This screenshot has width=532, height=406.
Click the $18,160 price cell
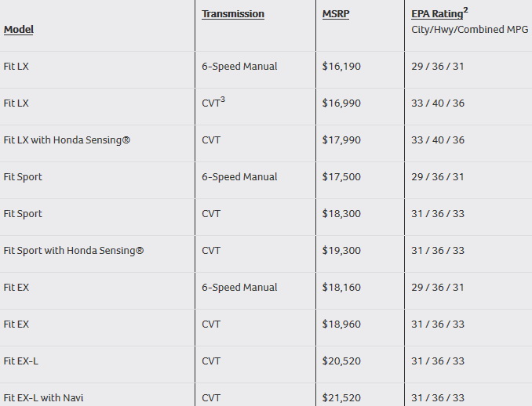point(341,288)
